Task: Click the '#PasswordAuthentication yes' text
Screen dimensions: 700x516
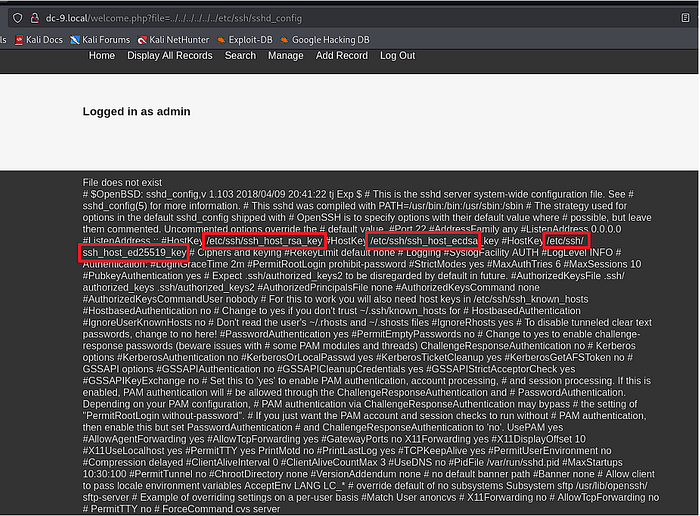Action: (x=284, y=334)
